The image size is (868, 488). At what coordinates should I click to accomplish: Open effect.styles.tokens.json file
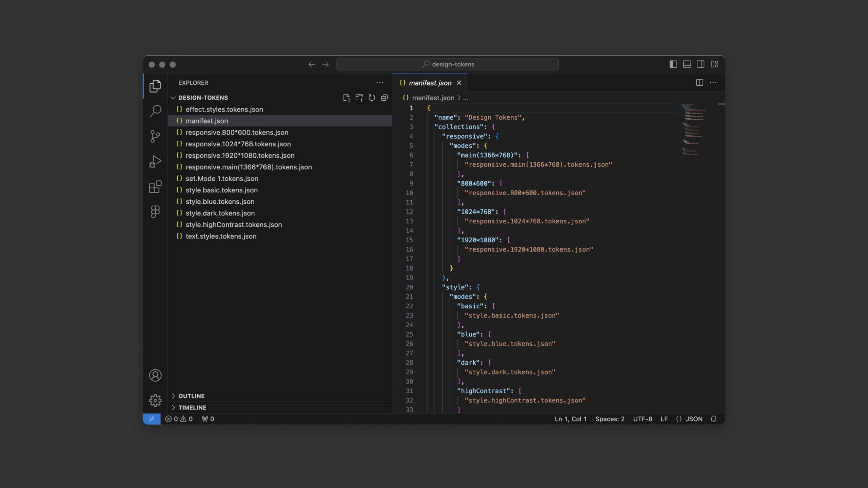(x=280, y=109)
